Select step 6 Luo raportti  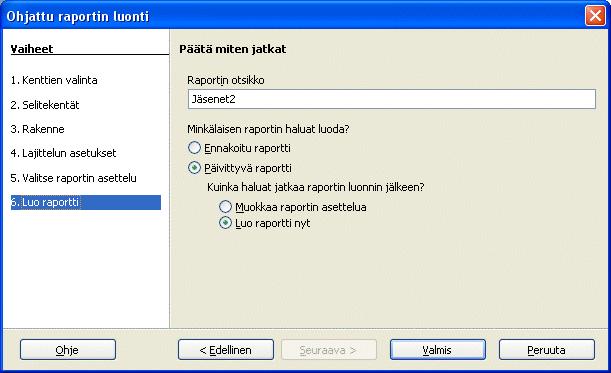pos(86,202)
